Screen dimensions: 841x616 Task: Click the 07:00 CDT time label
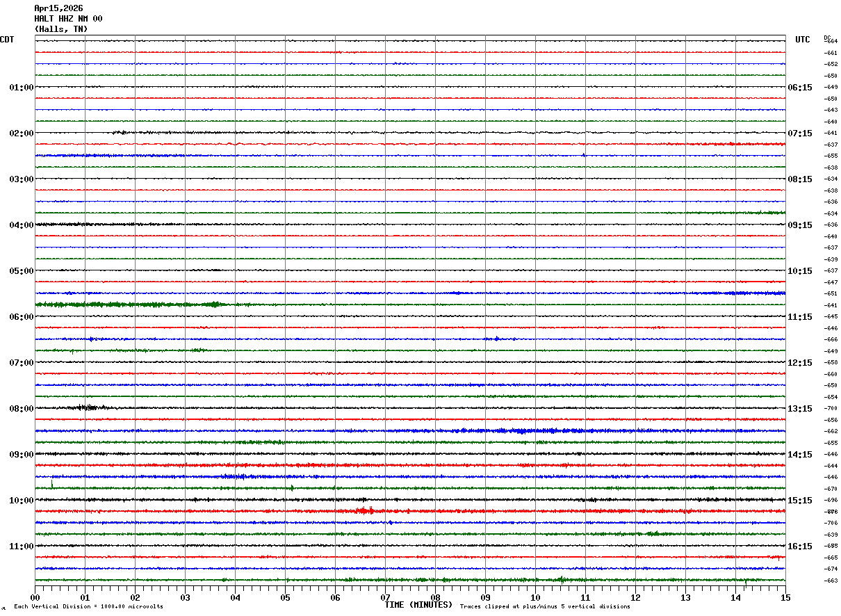(22, 363)
